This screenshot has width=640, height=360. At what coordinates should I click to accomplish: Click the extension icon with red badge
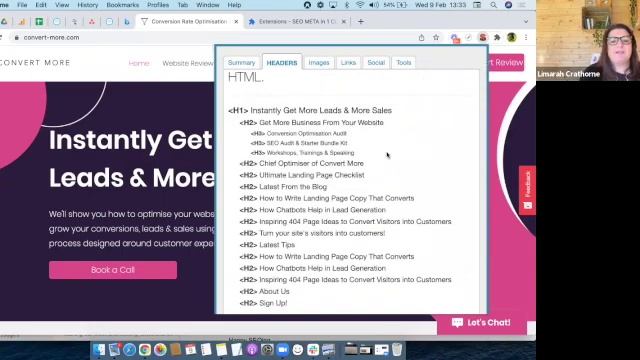[455, 38]
